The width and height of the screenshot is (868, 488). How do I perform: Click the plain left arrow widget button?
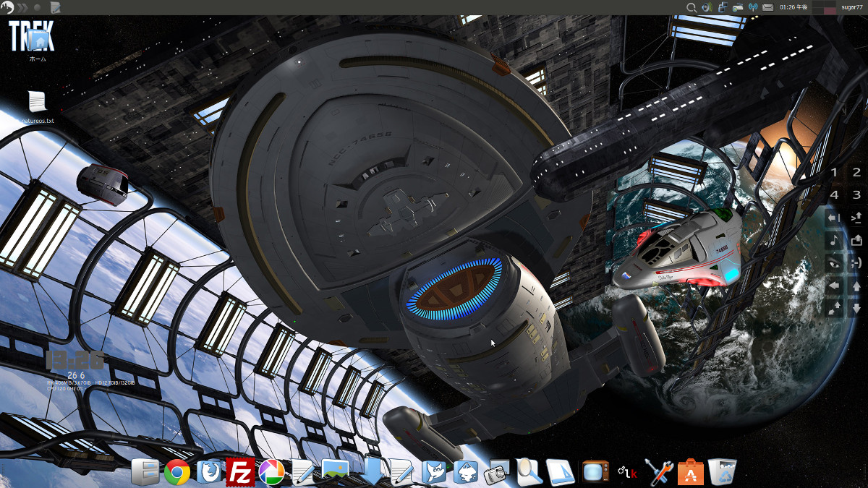(834, 286)
